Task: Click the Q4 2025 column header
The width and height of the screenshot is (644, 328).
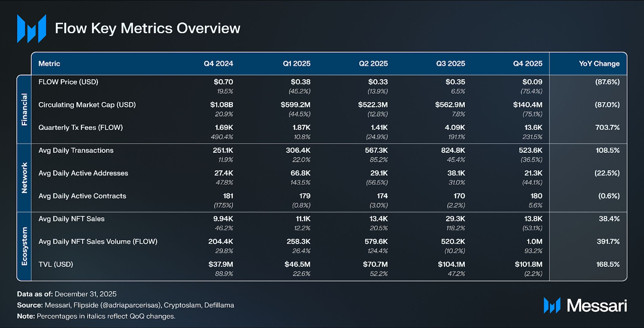Action: 528,64
